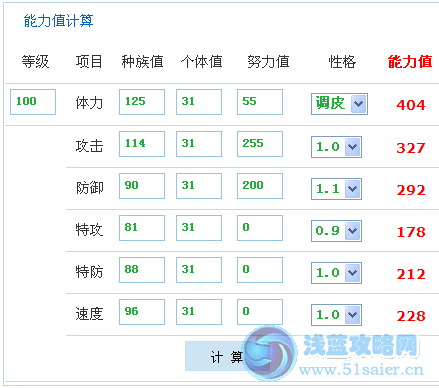Open the 速度 nature modifier dropdown
439x388 pixels.
pos(336,315)
